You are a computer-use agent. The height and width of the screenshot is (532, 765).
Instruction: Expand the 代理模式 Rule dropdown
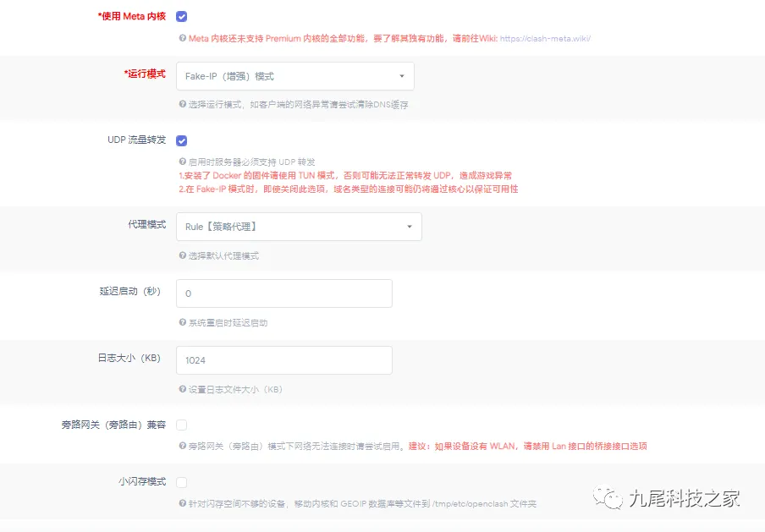(299, 227)
